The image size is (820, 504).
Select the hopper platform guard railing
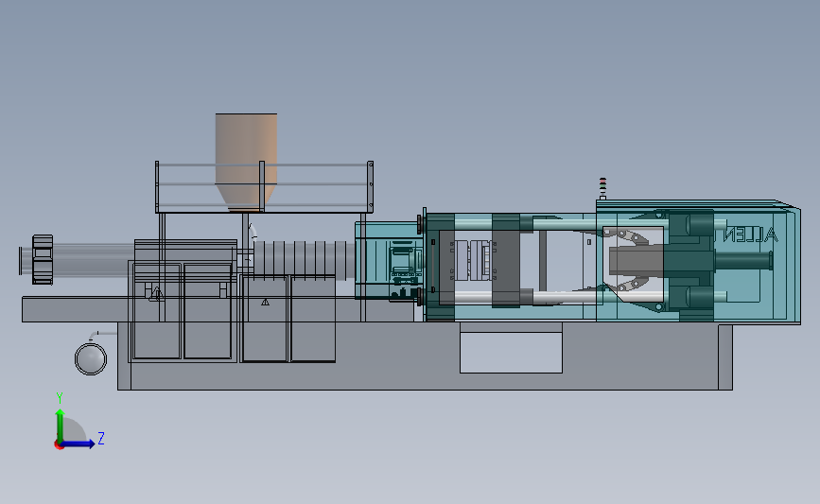click(264, 186)
